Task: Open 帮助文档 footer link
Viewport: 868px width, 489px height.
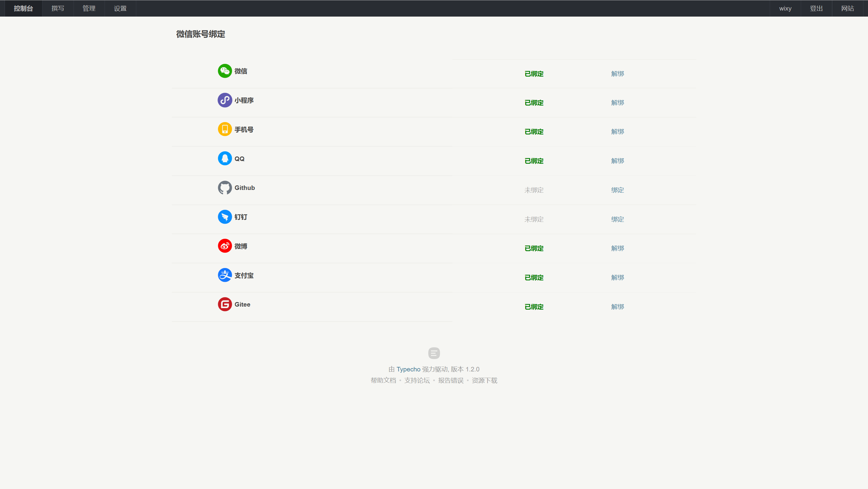Action: point(383,380)
